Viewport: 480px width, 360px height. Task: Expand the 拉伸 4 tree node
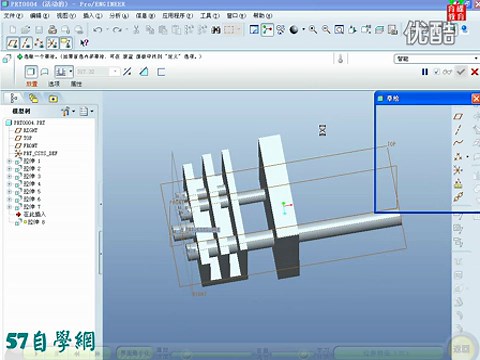click(x=9, y=184)
